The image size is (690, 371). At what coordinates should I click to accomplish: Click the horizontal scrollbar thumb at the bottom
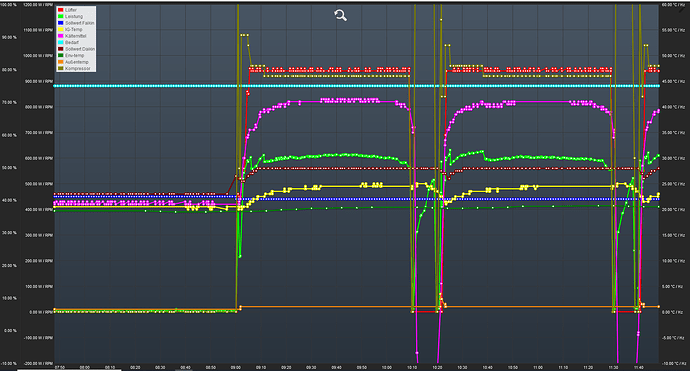point(69,370)
